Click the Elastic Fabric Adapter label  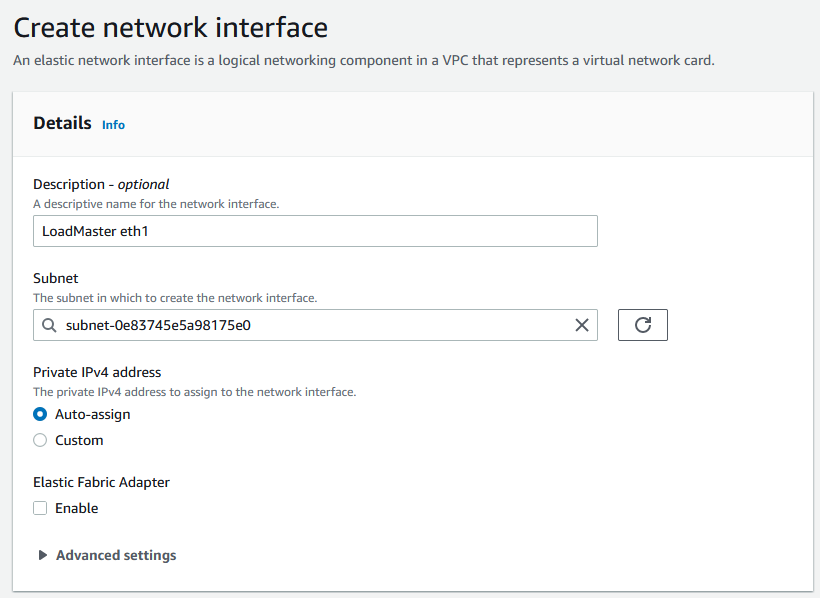[101, 482]
